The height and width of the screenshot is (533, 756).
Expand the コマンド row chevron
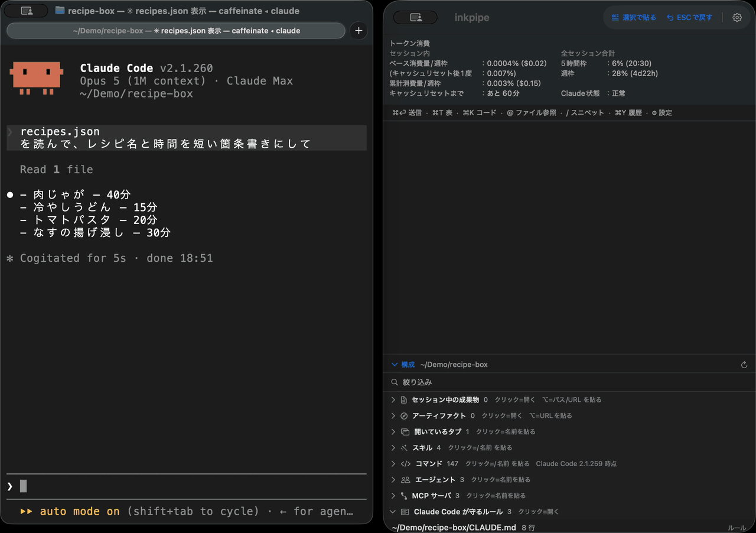coord(393,464)
